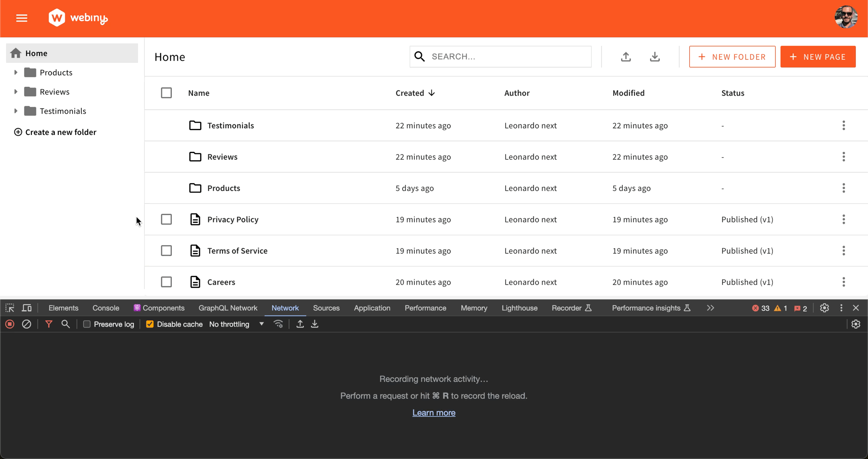Image resolution: width=868 pixels, height=459 pixels.
Task: Click the download icon in page header
Action: (x=654, y=57)
